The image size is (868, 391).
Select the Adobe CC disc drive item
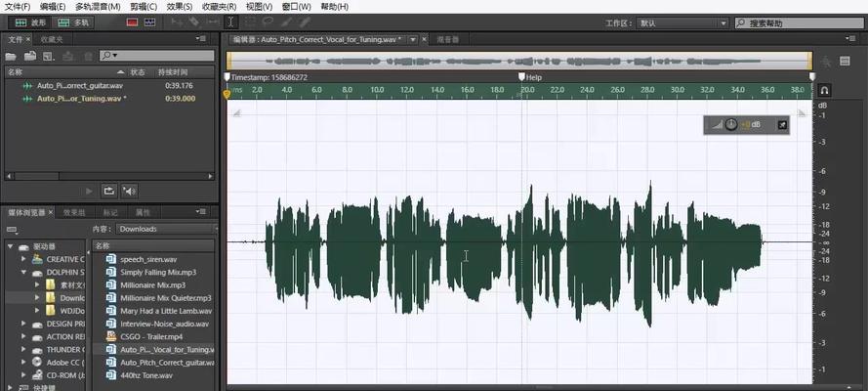[59, 363]
